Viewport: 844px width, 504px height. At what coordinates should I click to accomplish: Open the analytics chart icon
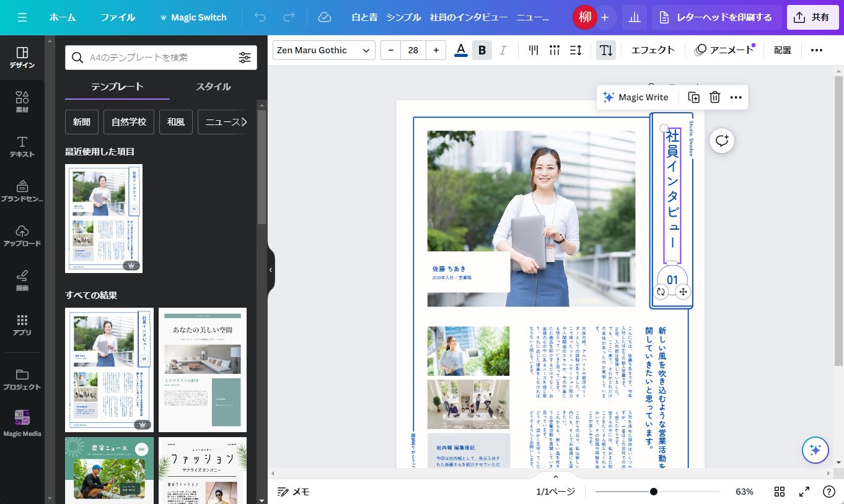634,17
